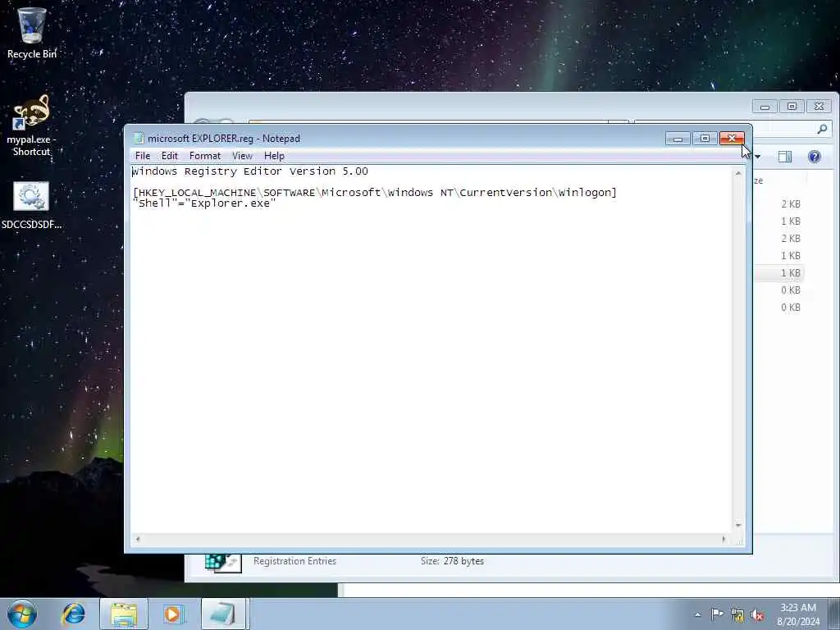Select the highlighted 1 KB row in Explorer
The height and width of the screenshot is (630, 840).
point(778,272)
